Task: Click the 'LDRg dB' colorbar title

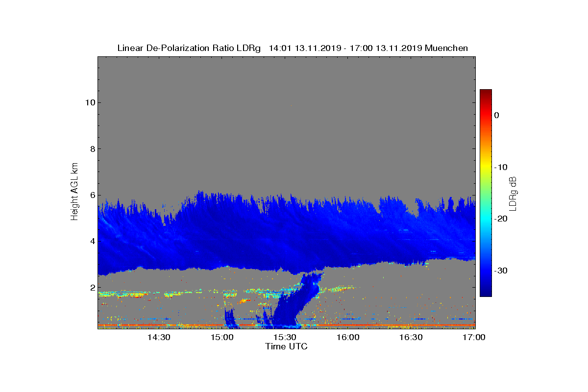Action: coord(513,193)
